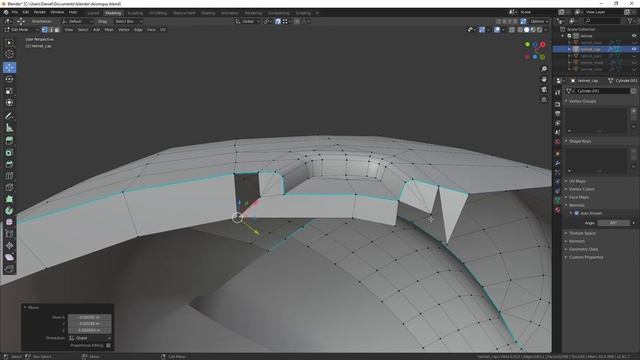This screenshot has width=640, height=360.
Task: Select the Spin tool
Action: coord(9,211)
